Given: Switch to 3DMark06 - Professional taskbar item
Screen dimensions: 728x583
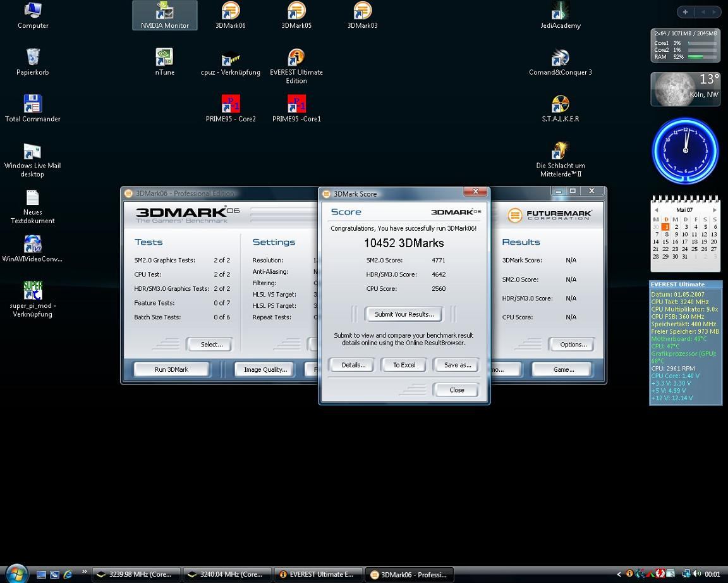Looking at the screenshot, I should [x=410, y=575].
